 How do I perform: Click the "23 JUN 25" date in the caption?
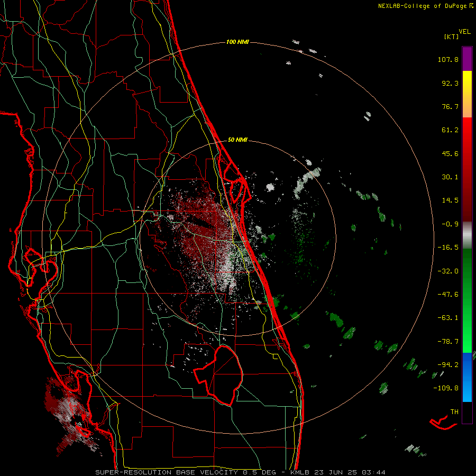(x=335, y=472)
